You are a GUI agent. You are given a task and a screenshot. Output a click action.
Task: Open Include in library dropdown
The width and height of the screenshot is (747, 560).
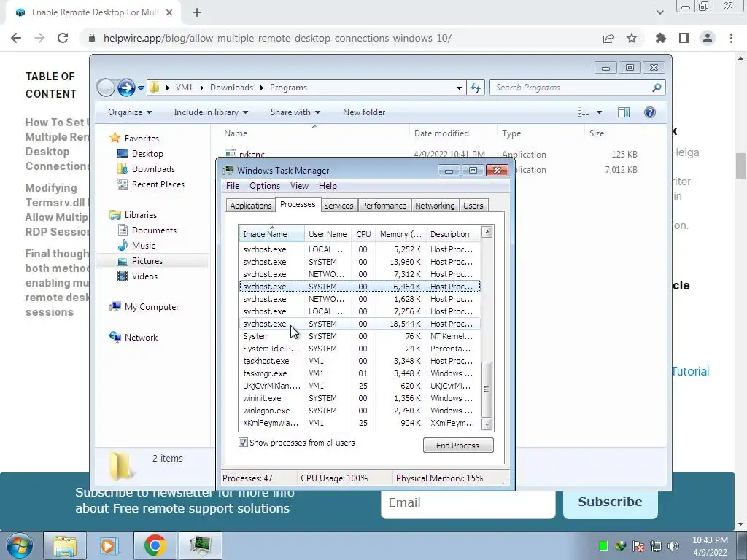pos(211,112)
